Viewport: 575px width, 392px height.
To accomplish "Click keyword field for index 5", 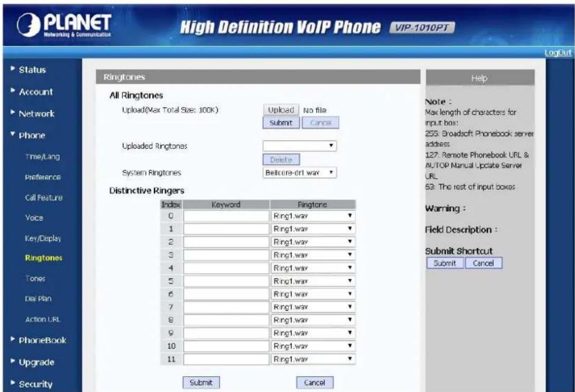I will click(226, 281).
